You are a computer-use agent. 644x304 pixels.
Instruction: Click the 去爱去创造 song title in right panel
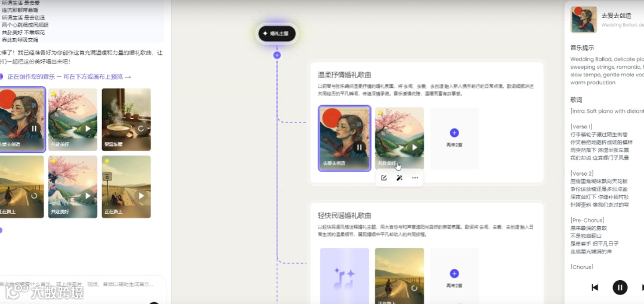click(616, 16)
